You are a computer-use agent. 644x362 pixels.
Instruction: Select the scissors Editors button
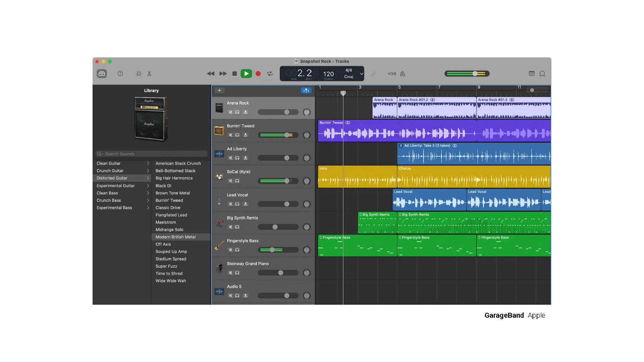[149, 73]
